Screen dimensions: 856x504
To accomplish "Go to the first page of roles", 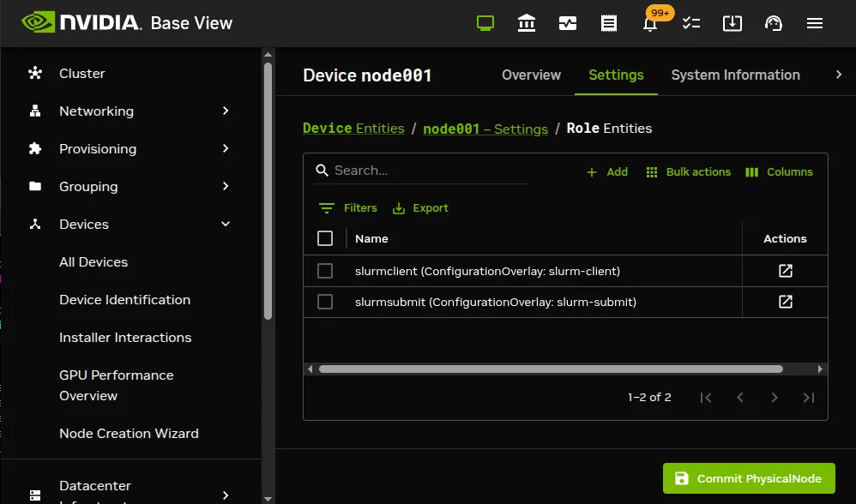I will coord(706,398).
